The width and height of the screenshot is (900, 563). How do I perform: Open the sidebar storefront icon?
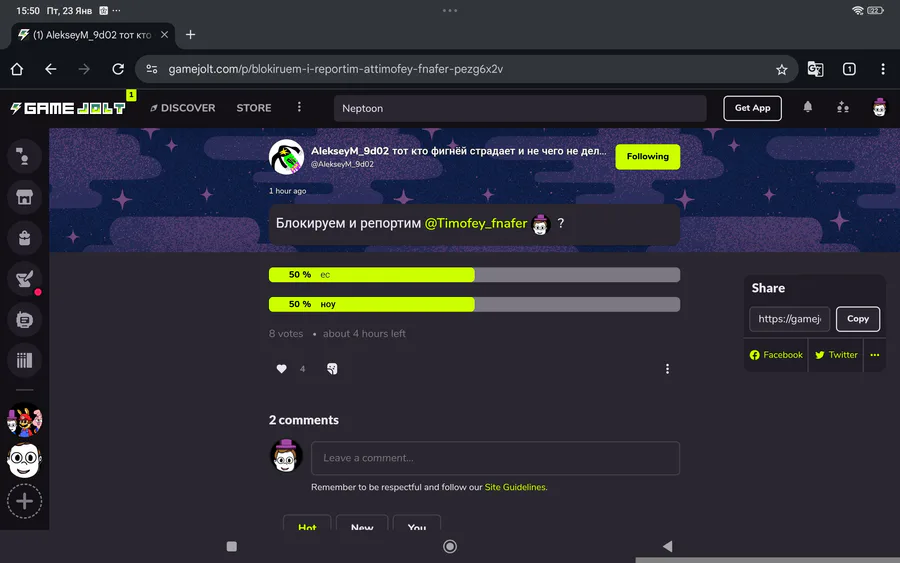[24, 197]
